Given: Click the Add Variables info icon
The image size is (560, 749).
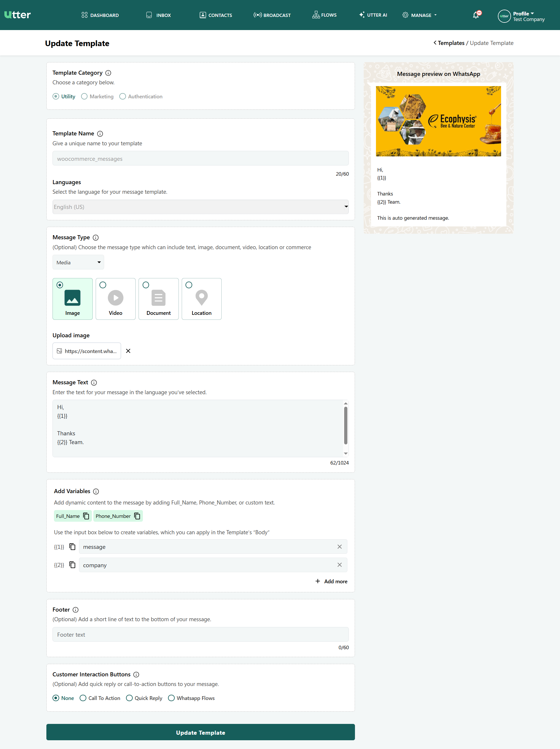Looking at the screenshot, I should coord(96,491).
